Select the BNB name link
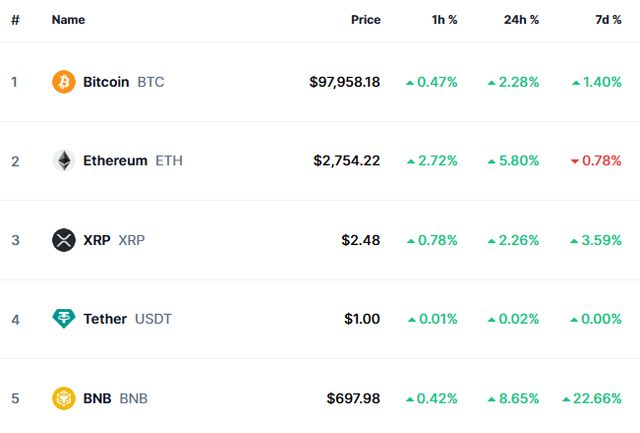The image size is (640, 433). click(97, 398)
